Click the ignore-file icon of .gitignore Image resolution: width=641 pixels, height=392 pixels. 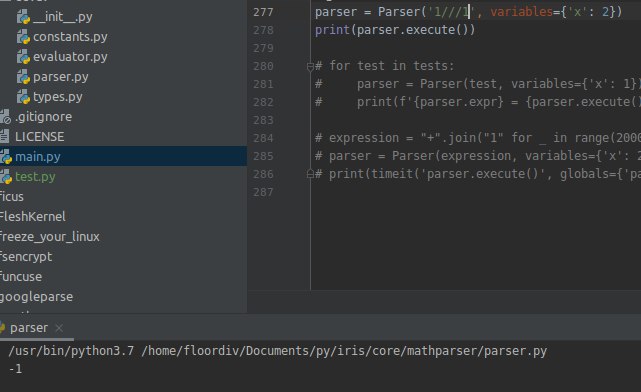5,117
